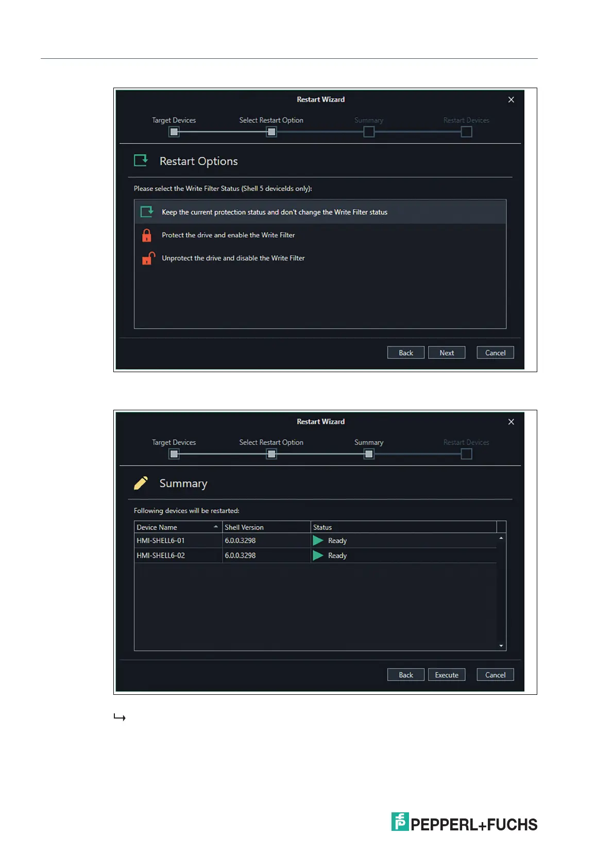613x868 pixels.
Task: Click scroll up arrow in device list
Action: pos(501,538)
